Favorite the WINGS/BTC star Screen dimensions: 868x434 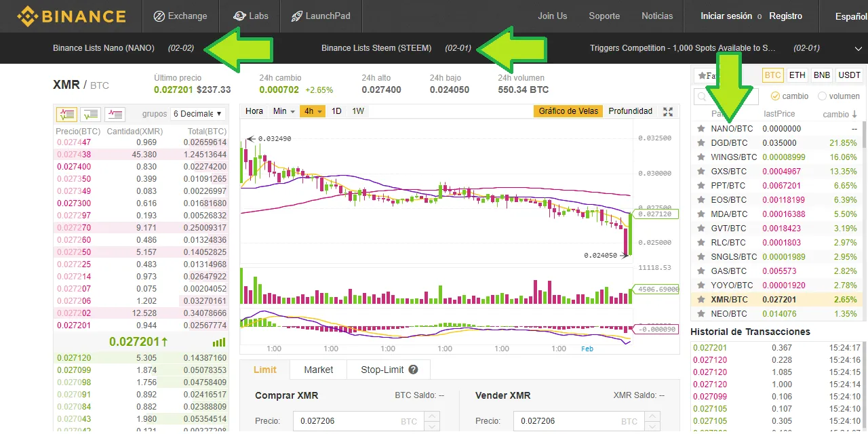(701, 157)
